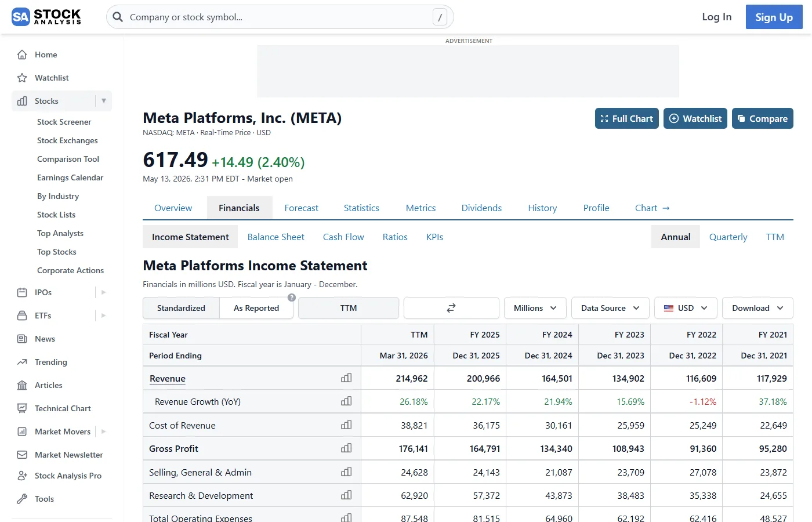Switch to TTM period view

tap(775, 237)
